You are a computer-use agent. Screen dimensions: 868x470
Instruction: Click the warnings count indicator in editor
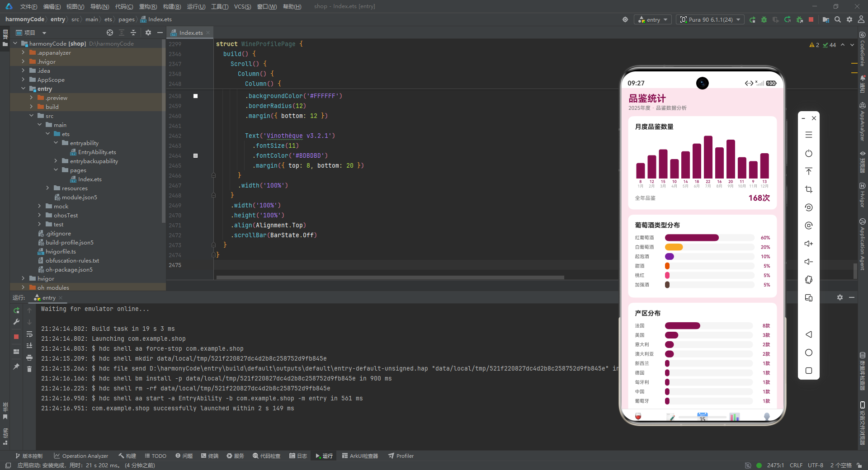[814, 45]
